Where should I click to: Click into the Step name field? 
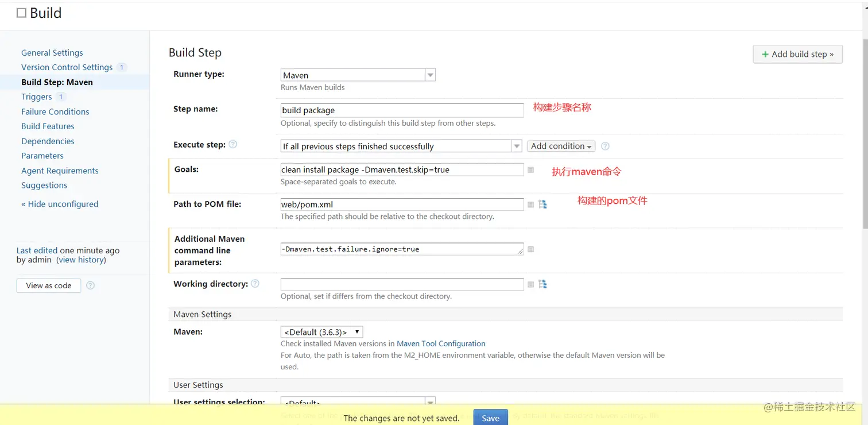(402, 110)
